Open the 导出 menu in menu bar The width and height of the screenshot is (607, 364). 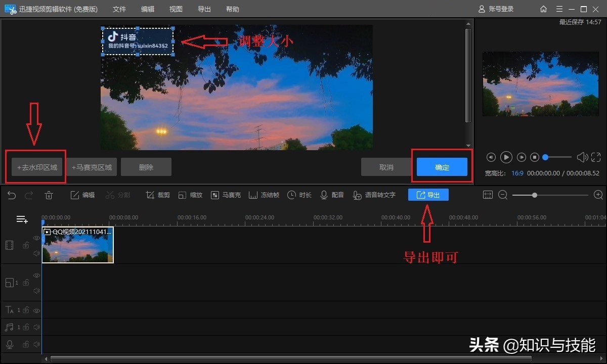[204, 9]
